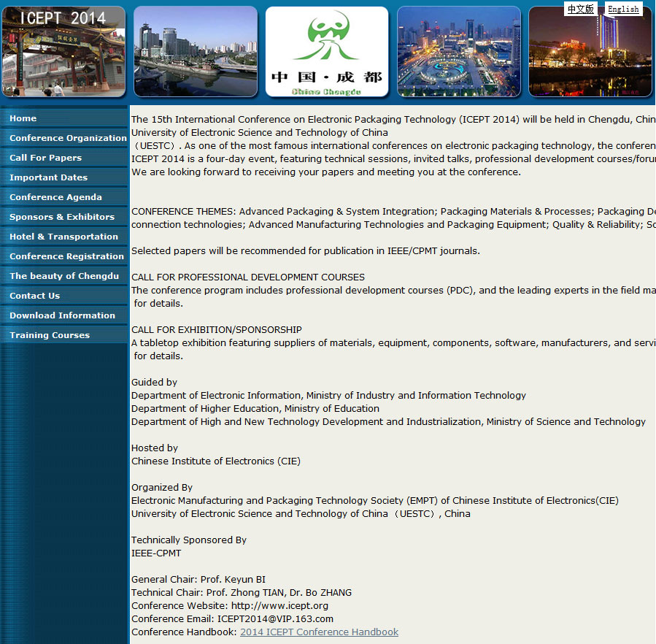This screenshot has width=656, height=644.
Task: Click 'The conference program includes professional development courses' sentence
Action: coord(393,290)
